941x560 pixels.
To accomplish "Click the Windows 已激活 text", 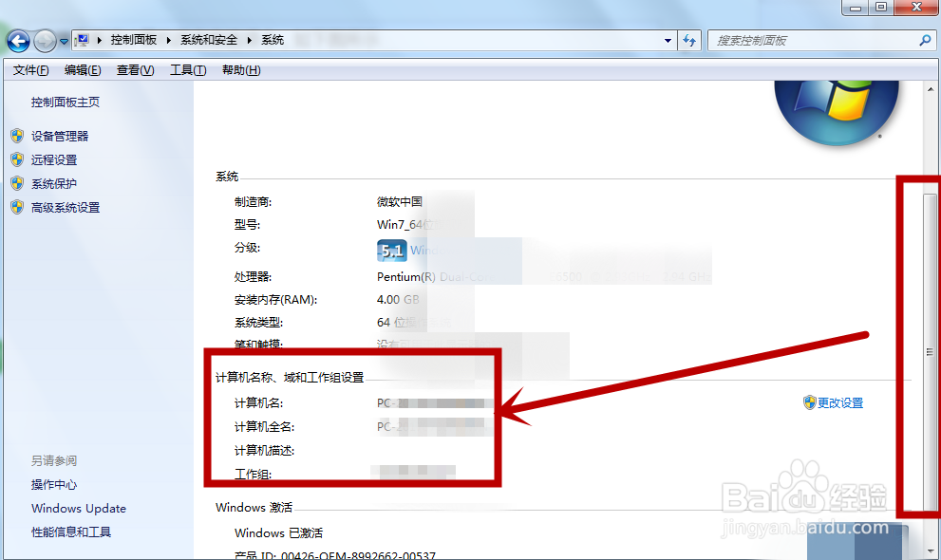I will click(x=278, y=533).
